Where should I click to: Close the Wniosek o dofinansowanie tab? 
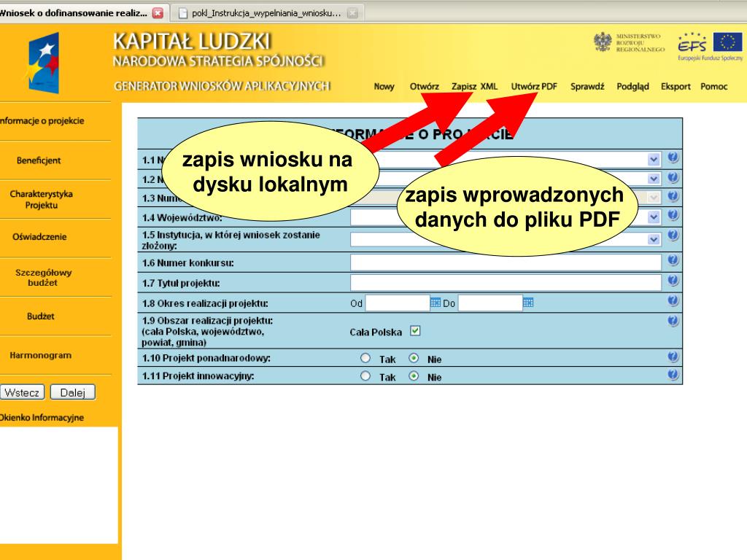158,13
